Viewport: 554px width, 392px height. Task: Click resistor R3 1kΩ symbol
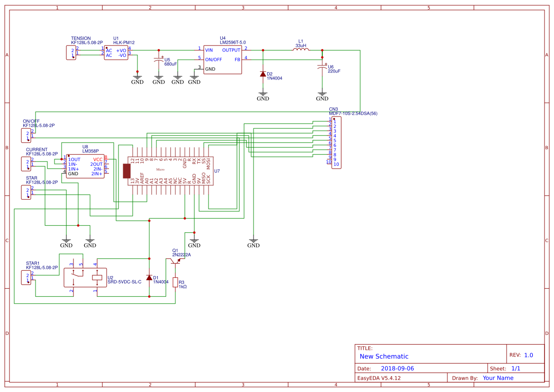coord(175,282)
